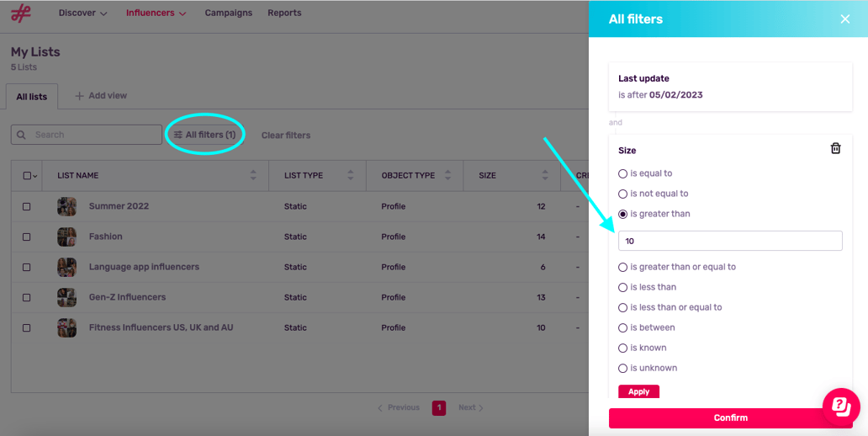868x436 pixels.
Task: Sort by the List Type column arrows
Action: [x=350, y=176]
